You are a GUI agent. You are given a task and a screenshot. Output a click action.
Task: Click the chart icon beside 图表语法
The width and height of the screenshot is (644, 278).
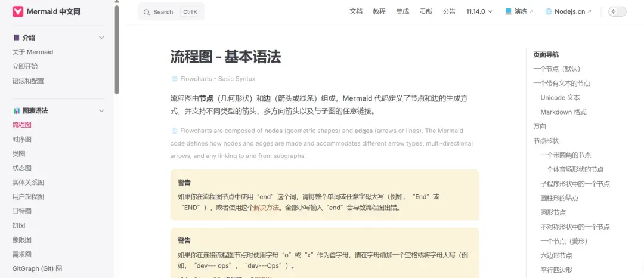17,110
